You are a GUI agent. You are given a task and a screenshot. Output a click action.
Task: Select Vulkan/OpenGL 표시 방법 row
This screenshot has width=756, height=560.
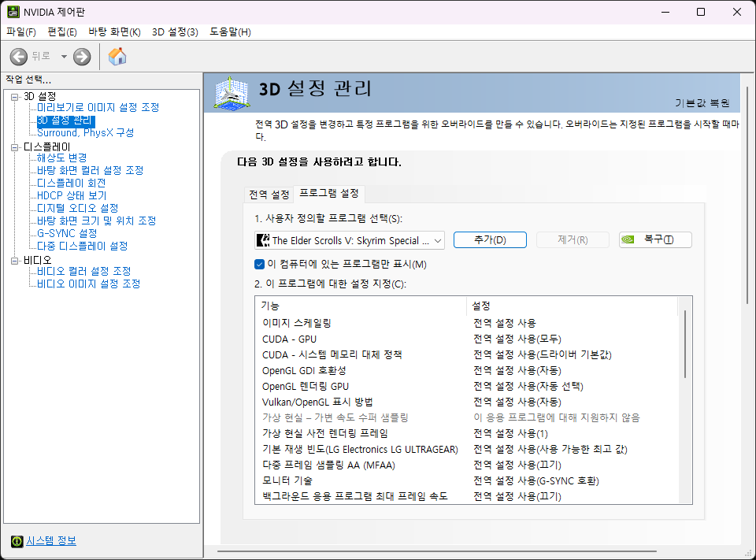click(467, 402)
